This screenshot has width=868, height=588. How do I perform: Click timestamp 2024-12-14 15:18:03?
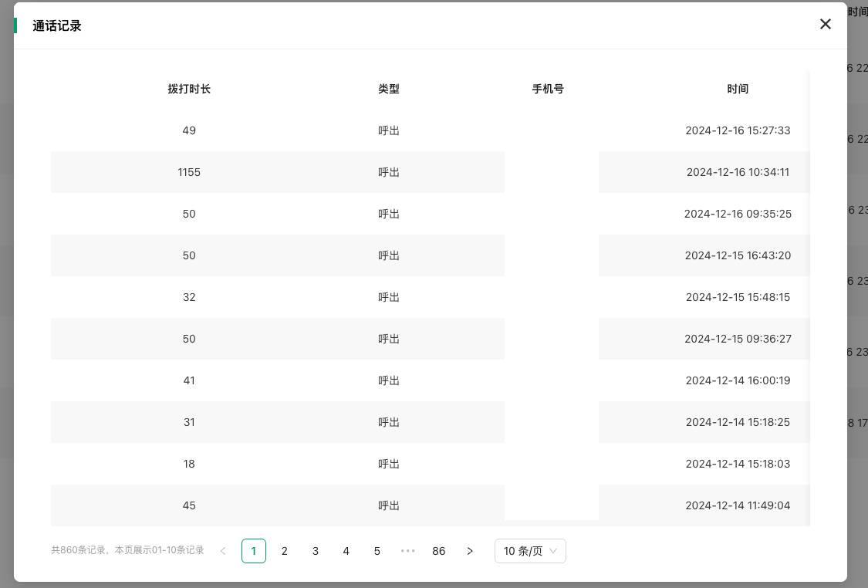pyautogui.click(x=738, y=464)
